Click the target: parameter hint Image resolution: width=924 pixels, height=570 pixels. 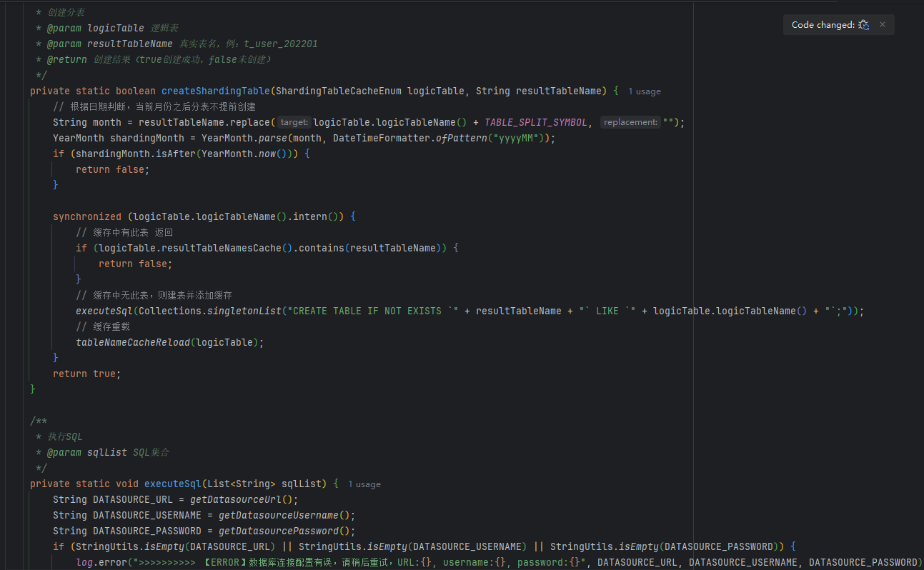click(295, 122)
